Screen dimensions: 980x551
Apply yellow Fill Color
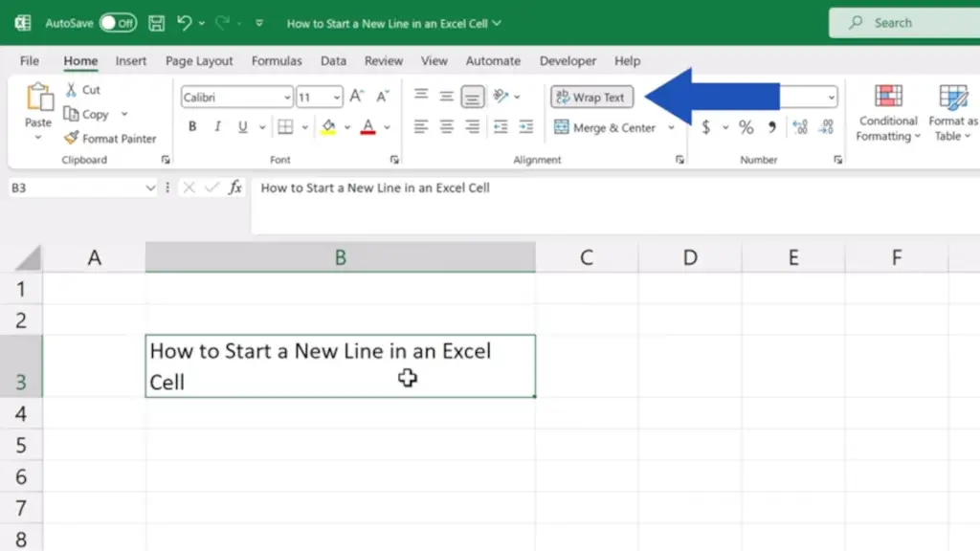[x=328, y=127]
